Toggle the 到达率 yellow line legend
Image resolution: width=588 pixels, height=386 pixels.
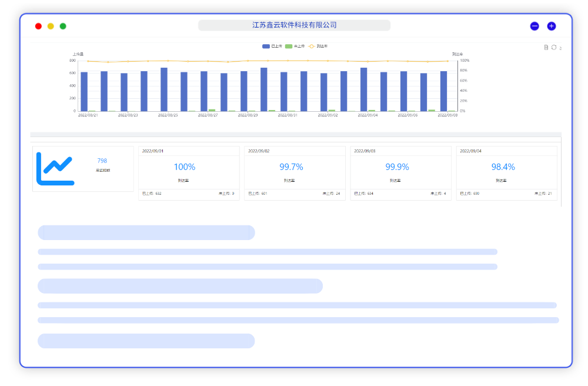point(318,46)
